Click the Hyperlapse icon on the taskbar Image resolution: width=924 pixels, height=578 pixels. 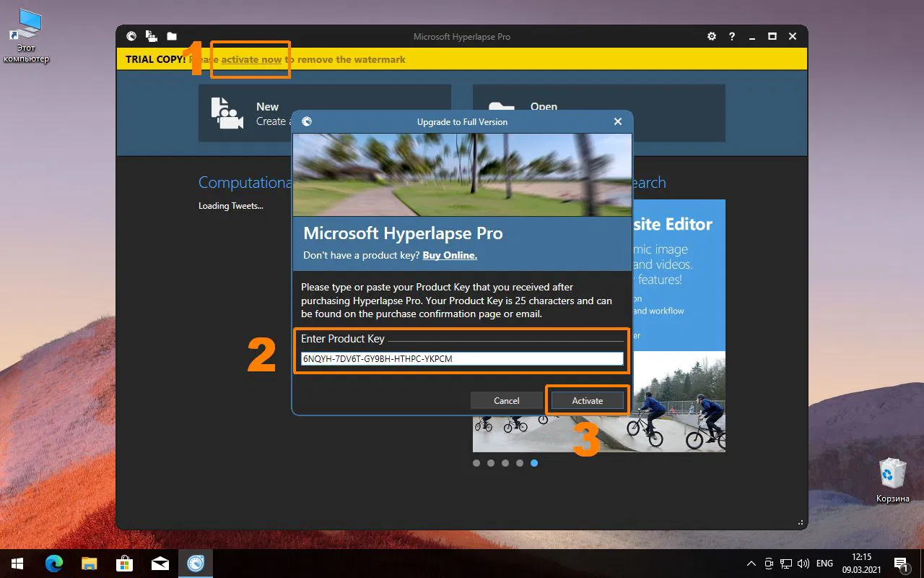[195, 564]
